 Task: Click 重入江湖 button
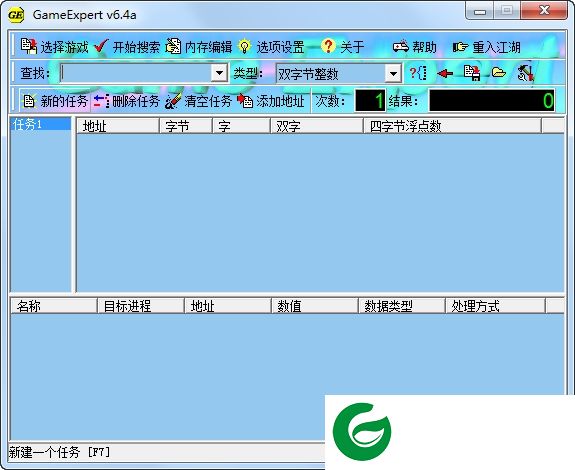coord(487,47)
